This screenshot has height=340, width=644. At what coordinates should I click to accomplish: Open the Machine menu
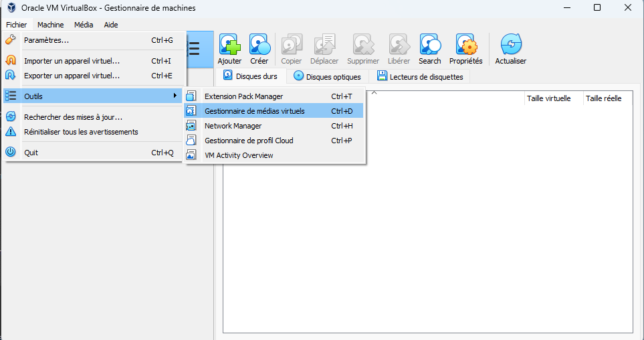(51, 25)
